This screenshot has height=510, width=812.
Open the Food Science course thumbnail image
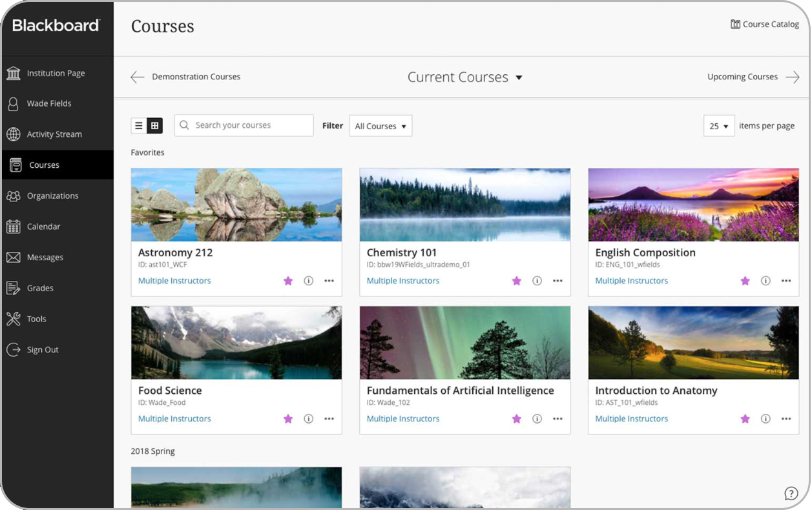[x=236, y=343]
